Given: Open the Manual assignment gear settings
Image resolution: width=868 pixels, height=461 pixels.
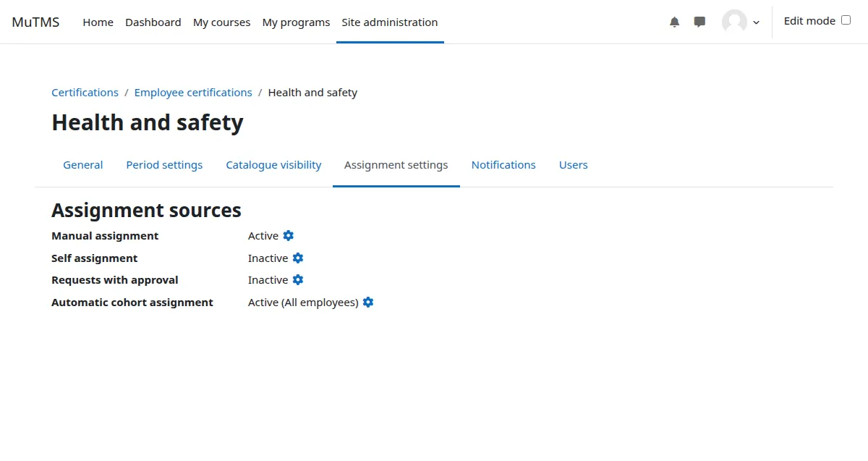Looking at the screenshot, I should (288, 235).
